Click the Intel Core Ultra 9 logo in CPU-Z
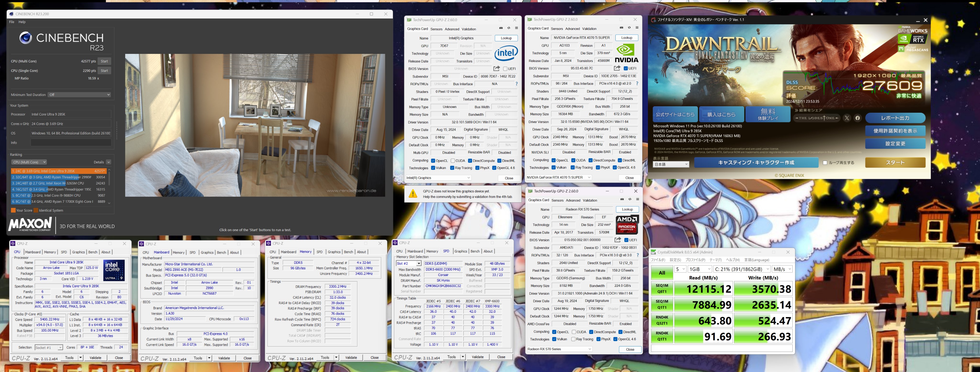980x372 pixels. pos(114,270)
